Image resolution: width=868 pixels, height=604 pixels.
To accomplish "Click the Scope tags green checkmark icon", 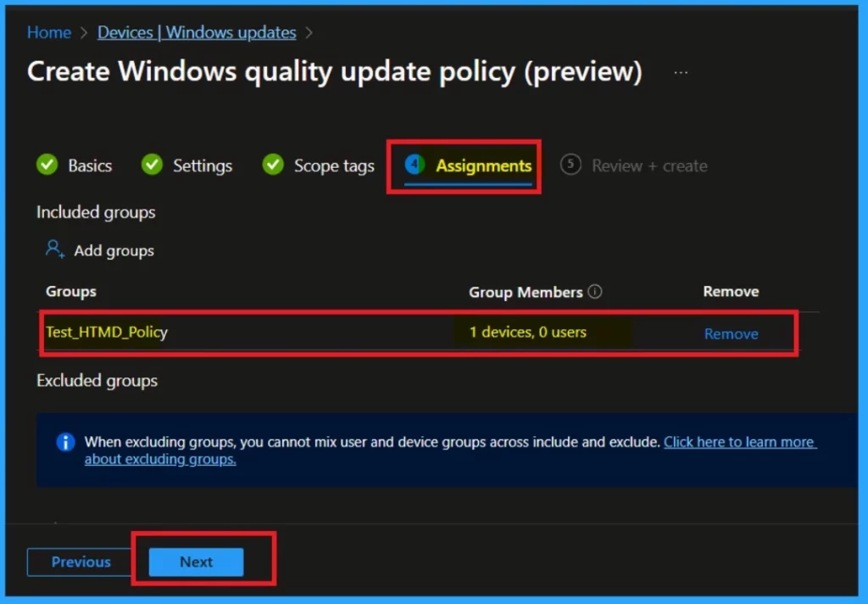I will point(273,165).
